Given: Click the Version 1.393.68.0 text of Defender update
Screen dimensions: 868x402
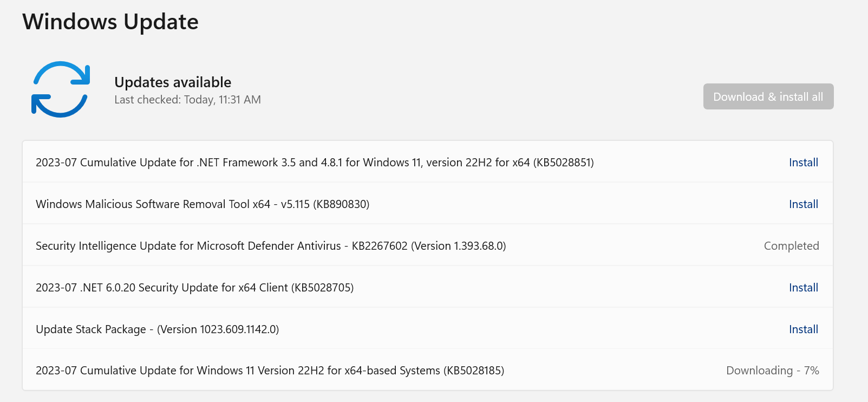Looking at the screenshot, I should pos(459,246).
